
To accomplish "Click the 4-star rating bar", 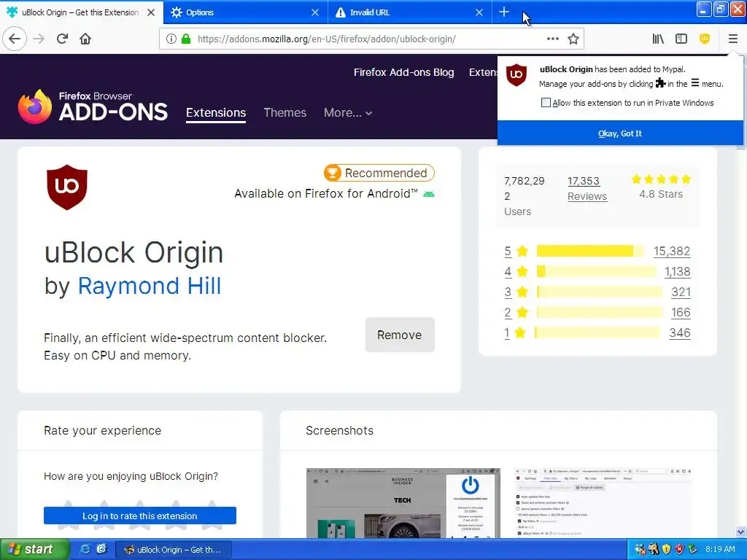I will click(x=597, y=271).
